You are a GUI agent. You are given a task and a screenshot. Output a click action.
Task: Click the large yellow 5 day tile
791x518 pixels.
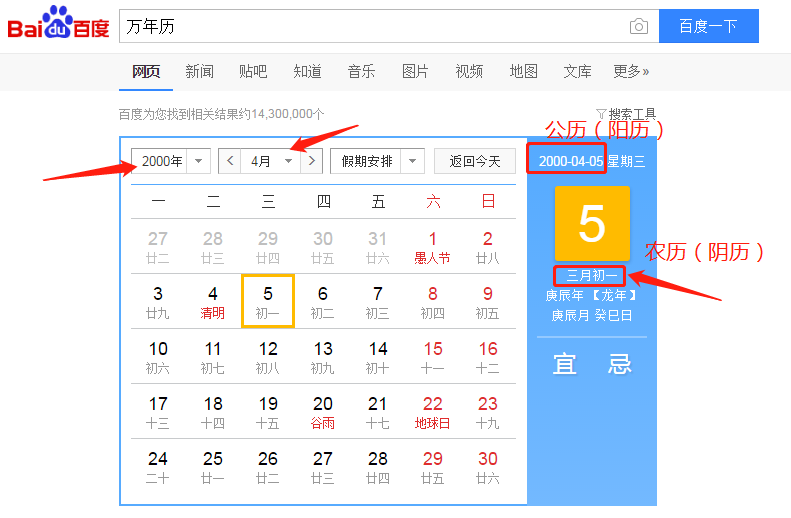592,223
